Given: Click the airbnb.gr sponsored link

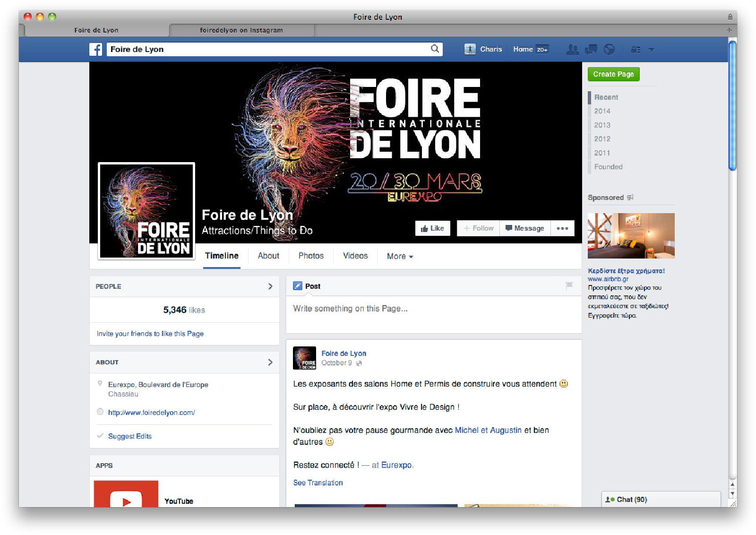Looking at the screenshot, I should coord(608,279).
